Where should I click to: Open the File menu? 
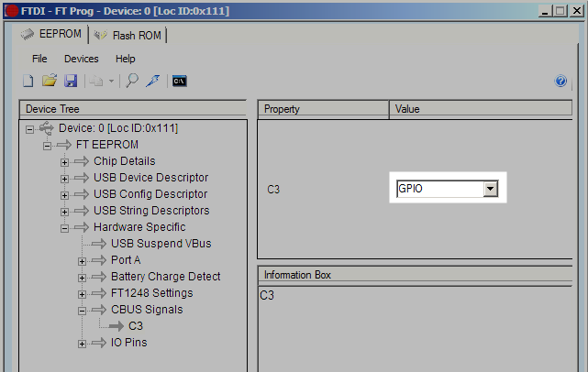coord(39,59)
